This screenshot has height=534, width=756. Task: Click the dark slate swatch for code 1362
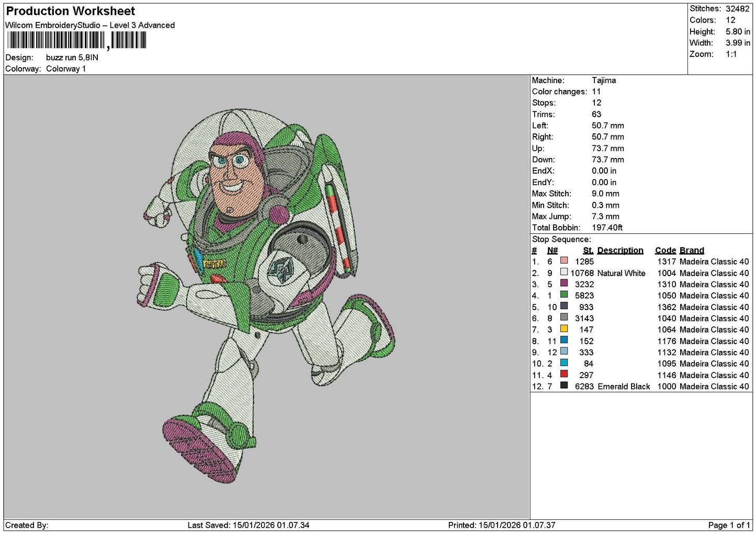pyautogui.click(x=564, y=306)
